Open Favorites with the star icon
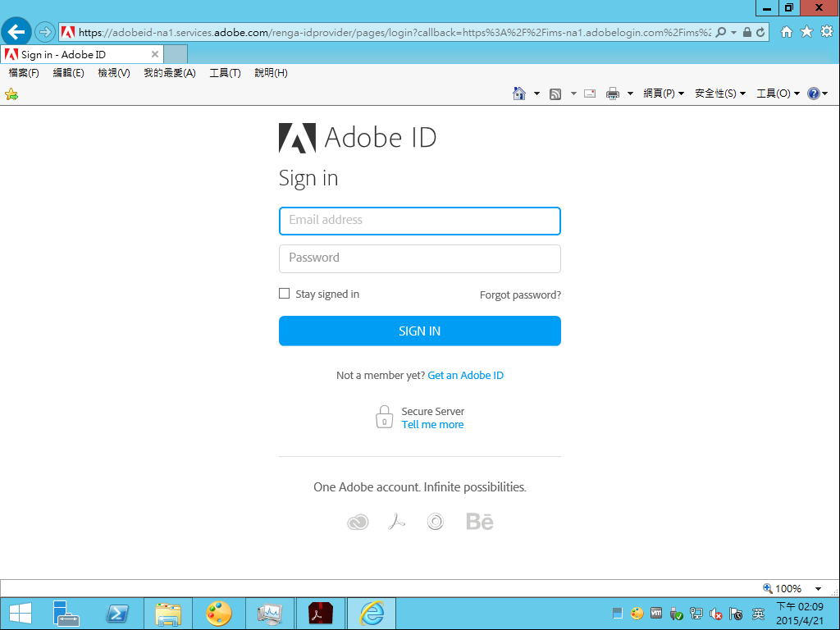Viewport: 840px width, 630px height. 807,32
